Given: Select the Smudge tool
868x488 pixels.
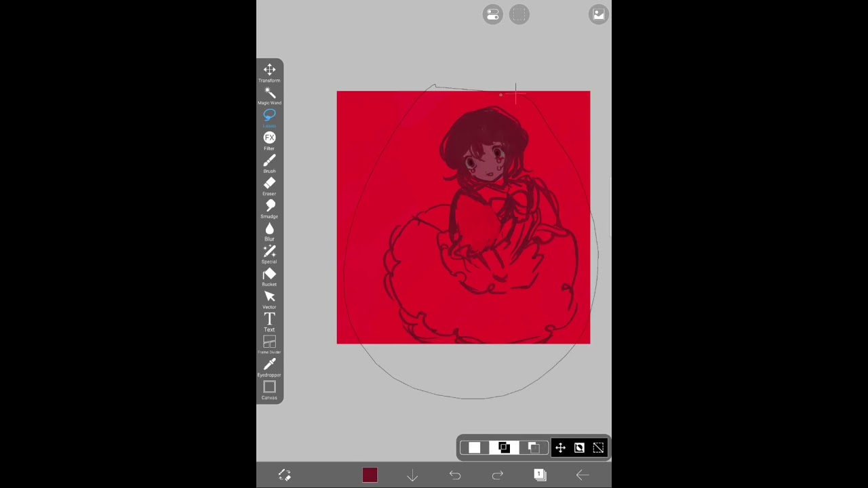Looking at the screenshot, I should [269, 208].
